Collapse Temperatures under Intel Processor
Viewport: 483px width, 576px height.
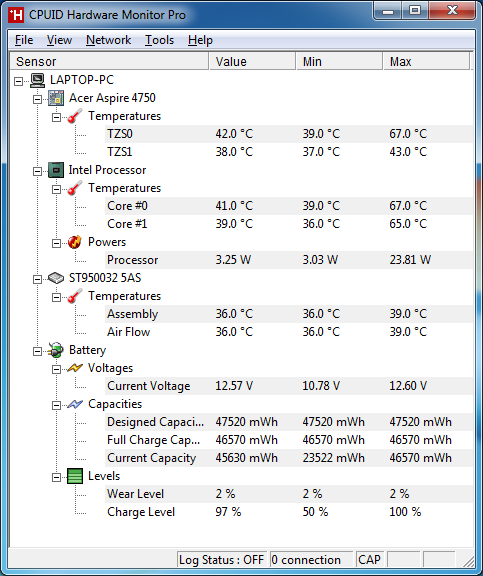coord(56,189)
